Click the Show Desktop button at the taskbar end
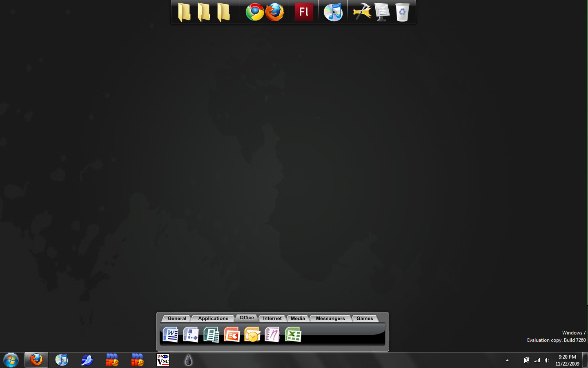The width and height of the screenshot is (588, 368). tap(585, 360)
